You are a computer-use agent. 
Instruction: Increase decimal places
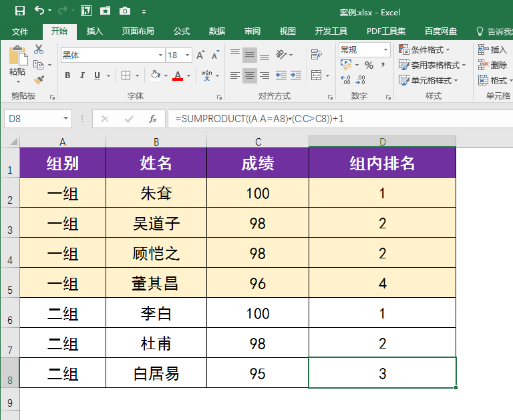click(x=345, y=79)
